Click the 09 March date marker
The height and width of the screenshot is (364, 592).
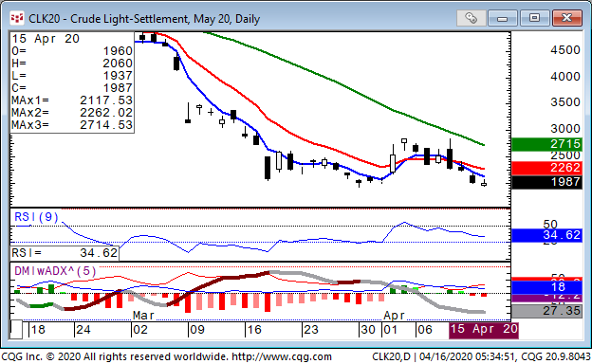tap(196, 330)
